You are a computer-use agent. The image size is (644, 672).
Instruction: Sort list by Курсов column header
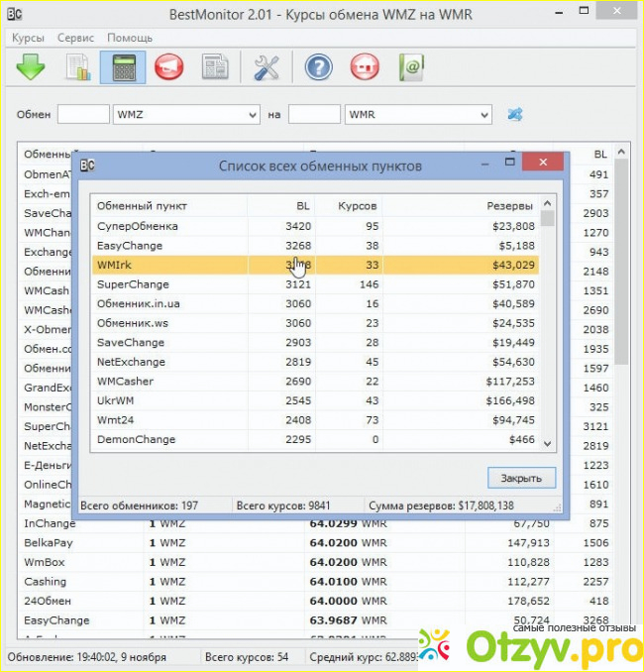pos(357,206)
